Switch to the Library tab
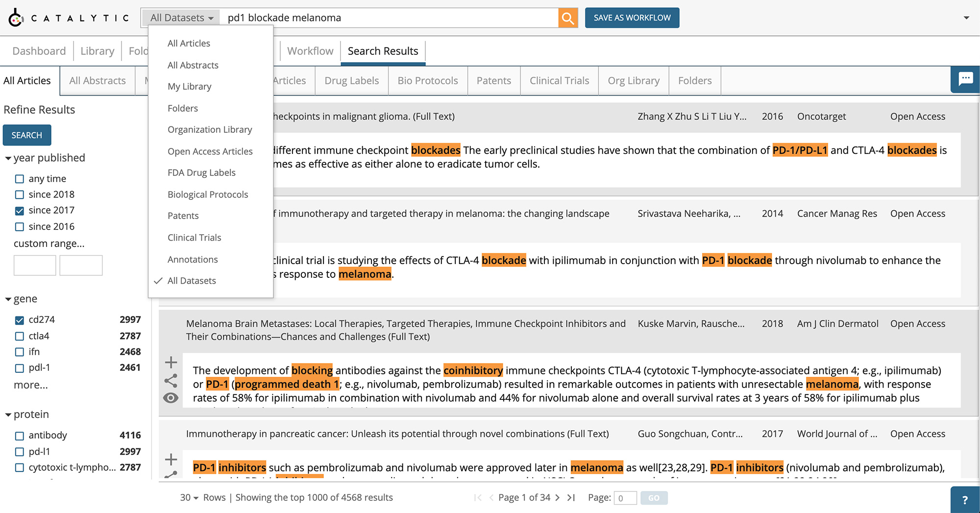The height and width of the screenshot is (513, 980). pos(97,51)
